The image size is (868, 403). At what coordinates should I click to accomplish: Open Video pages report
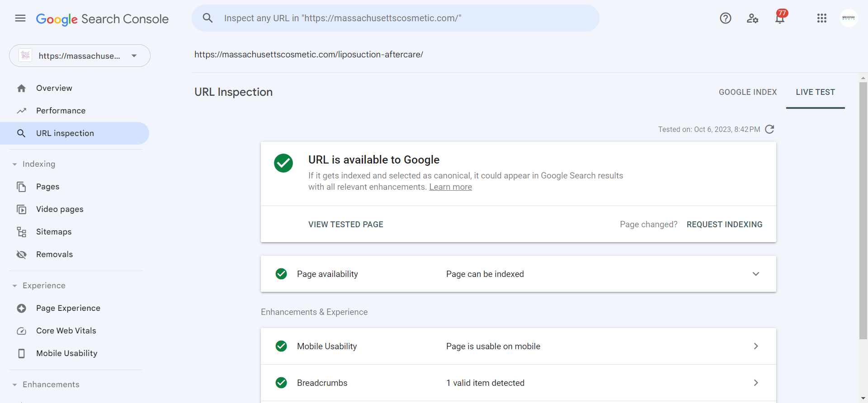60,209
